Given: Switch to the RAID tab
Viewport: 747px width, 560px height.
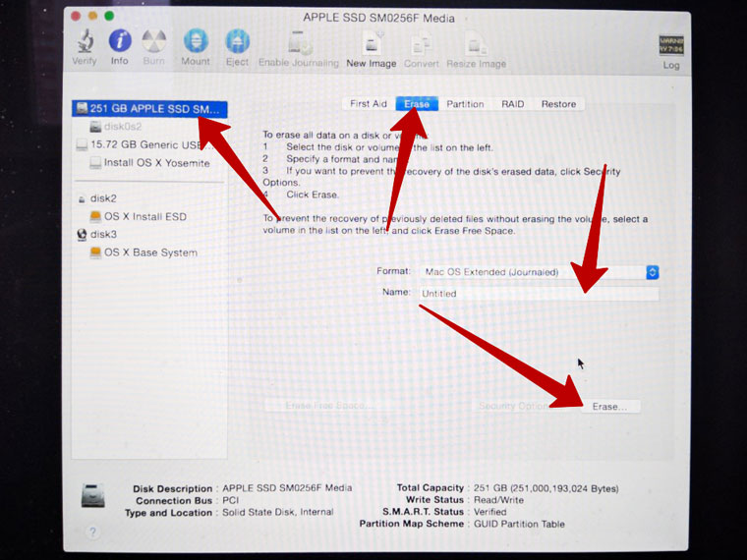Looking at the screenshot, I should [513, 104].
